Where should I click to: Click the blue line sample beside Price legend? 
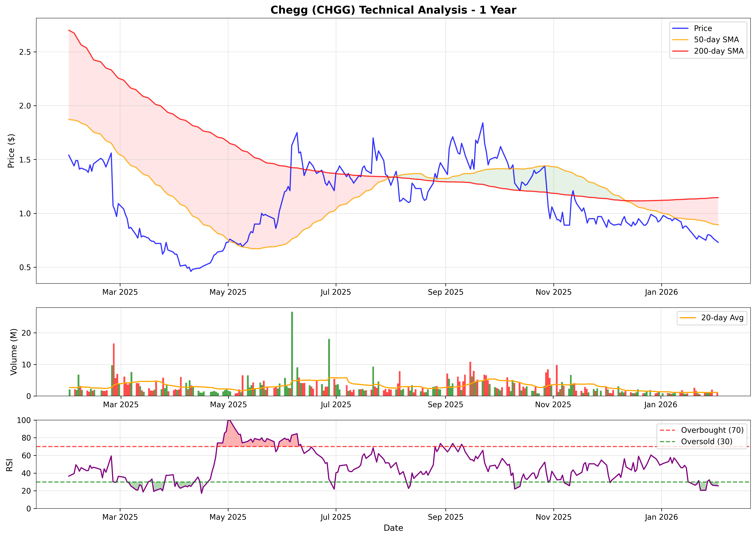(680, 28)
